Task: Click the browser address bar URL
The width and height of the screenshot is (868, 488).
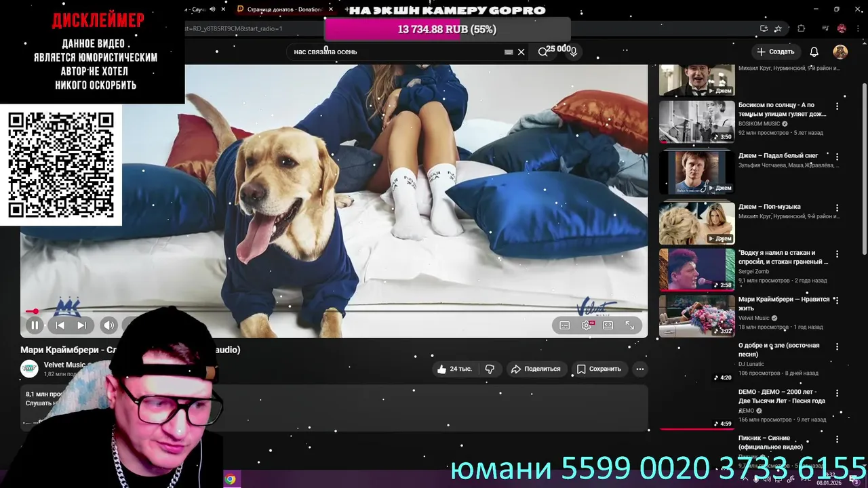Action: click(x=233, y=28)
